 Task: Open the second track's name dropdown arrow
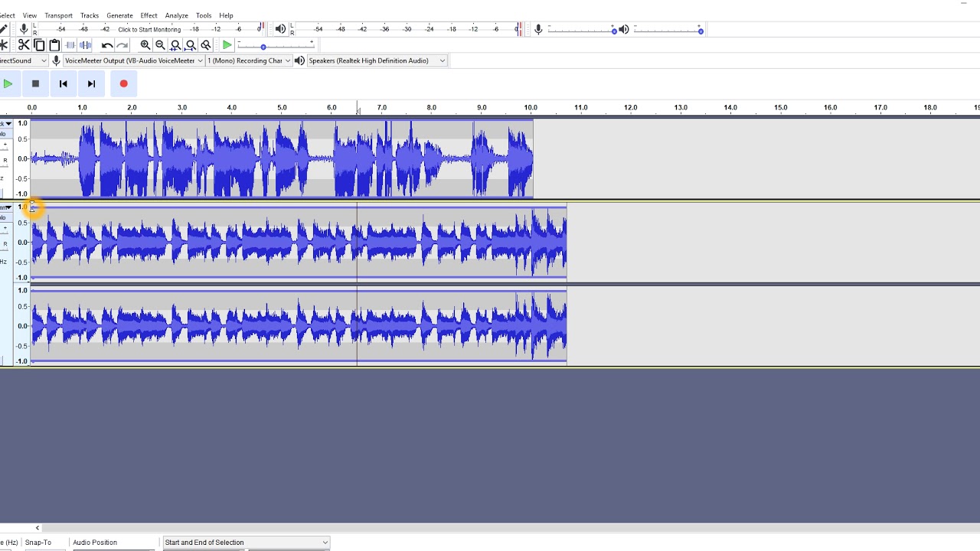coord(7,207)
